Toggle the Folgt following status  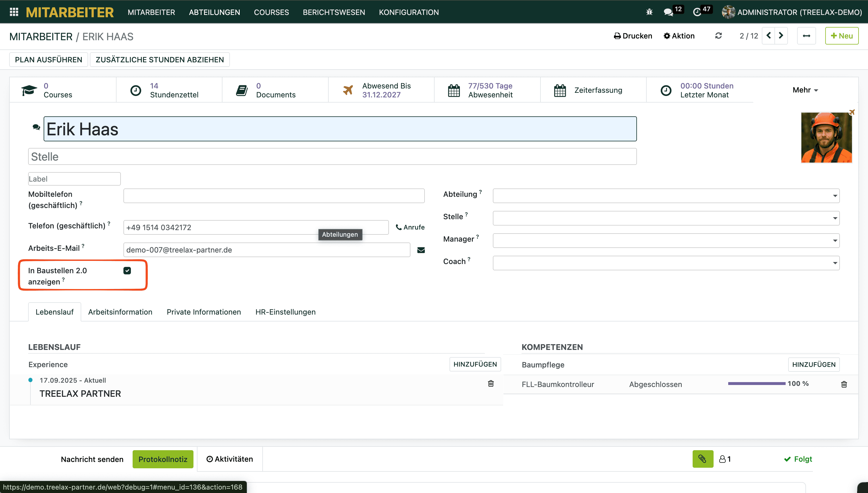click(798, 459)
